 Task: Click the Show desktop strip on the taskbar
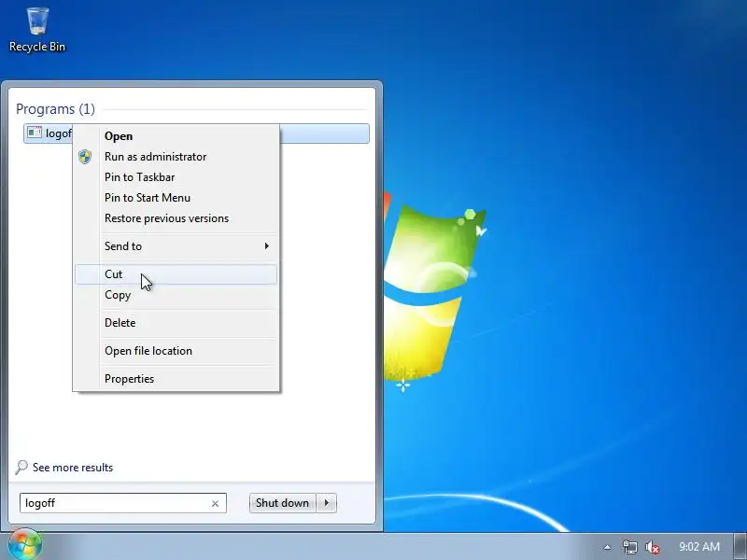coord(740,546)
